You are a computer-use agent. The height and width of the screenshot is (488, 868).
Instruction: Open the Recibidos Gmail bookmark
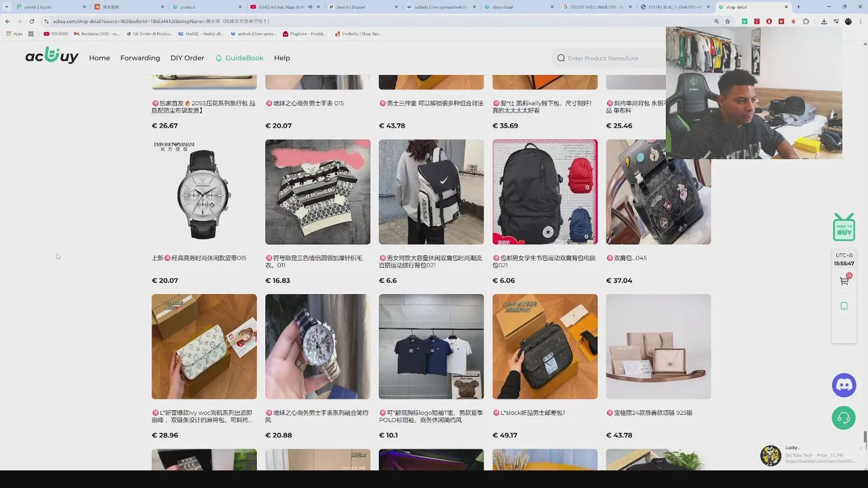[x=97, y=33]
